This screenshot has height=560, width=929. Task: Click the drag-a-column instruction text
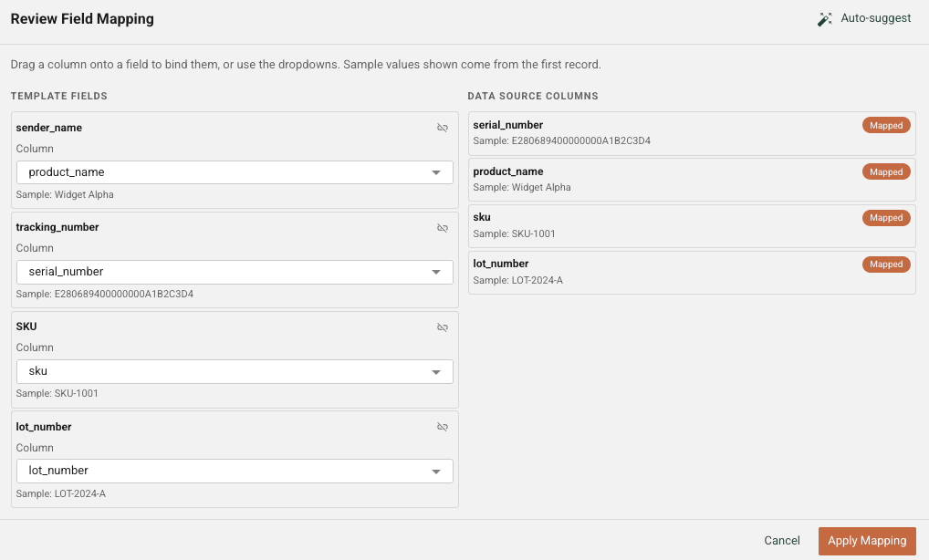306,64
